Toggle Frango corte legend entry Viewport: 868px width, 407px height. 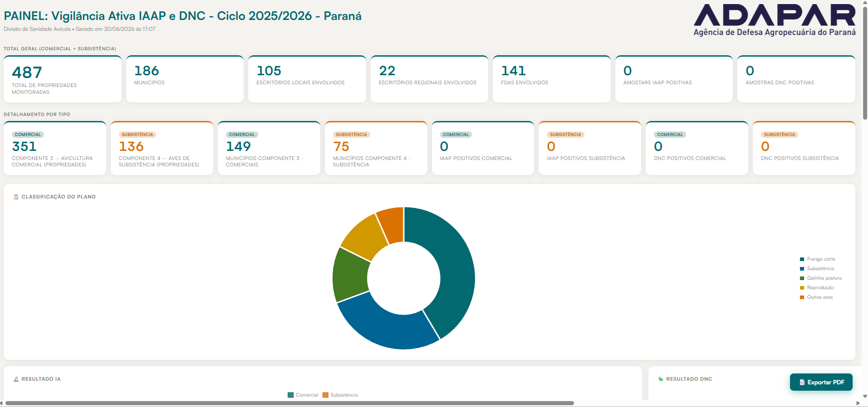point(817,259)
